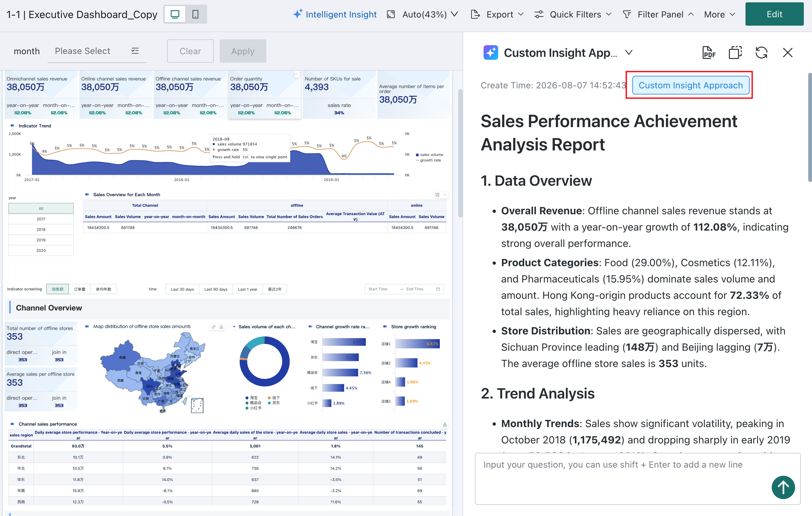Open the More menu
This screenshot has height=516, width=812.
pyautogui.click(x=719, y=15)
